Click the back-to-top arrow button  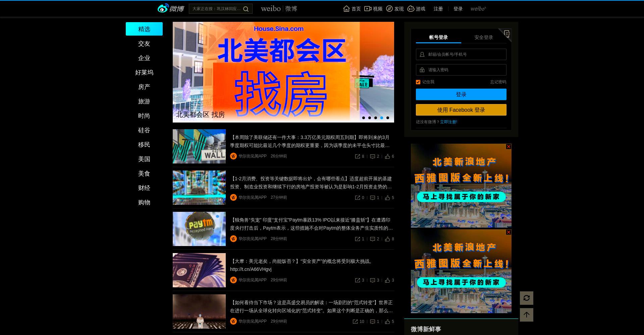pyautogui.click(x=527, y=315)
